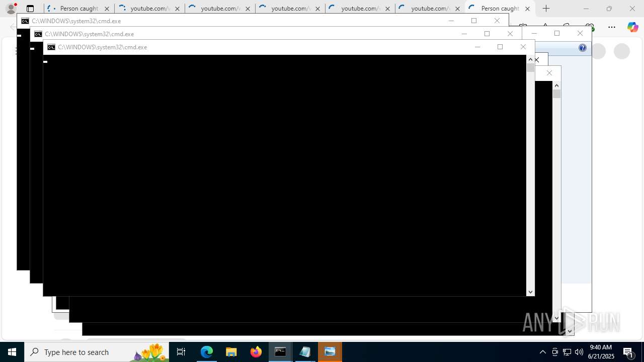Open the network tray icon
Image resolution: width=644 pixels, height=362 pixels.
[567, 352]
